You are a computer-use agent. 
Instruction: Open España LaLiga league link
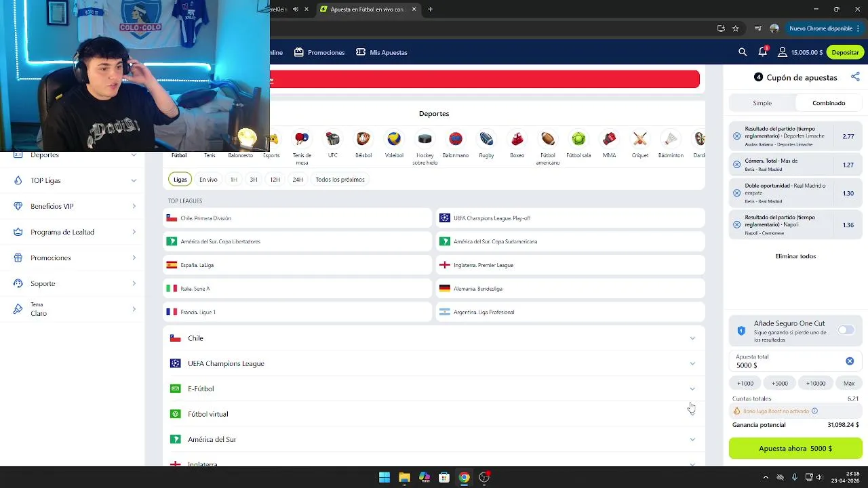point(298,265)
